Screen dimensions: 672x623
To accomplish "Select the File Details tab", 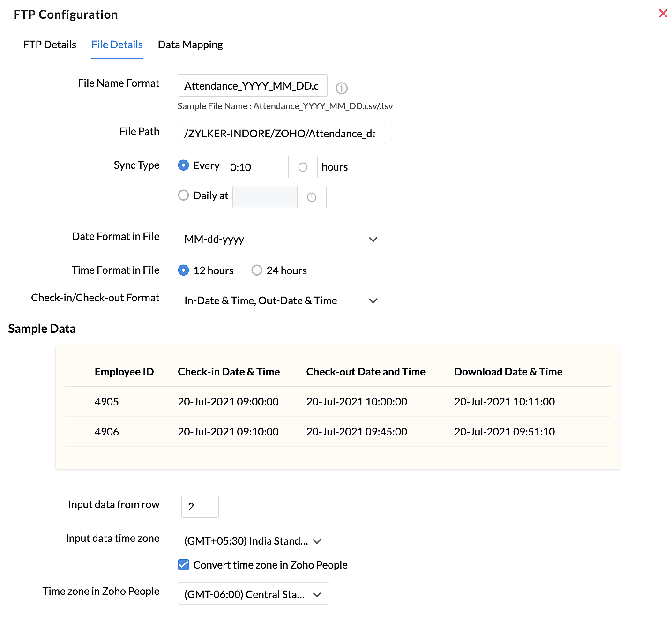I will pos(117,45).
